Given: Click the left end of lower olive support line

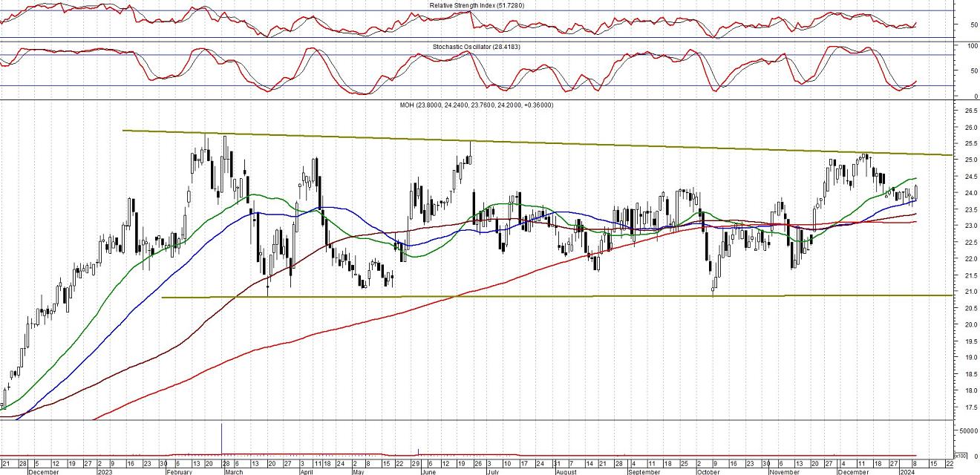Looking at the screenshot, I should [x=163, y=298].
